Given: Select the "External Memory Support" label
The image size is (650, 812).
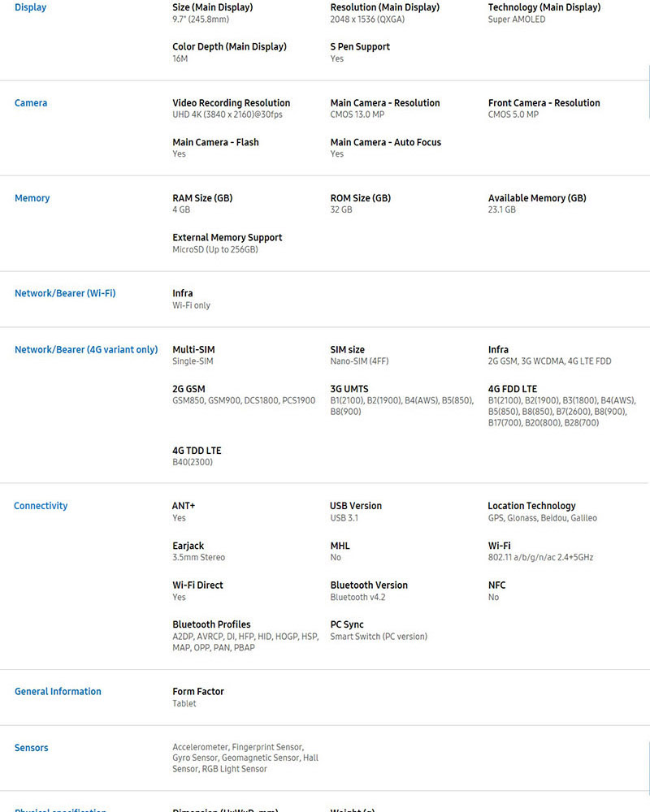Looking at the screenshot, I should [227, 238].
